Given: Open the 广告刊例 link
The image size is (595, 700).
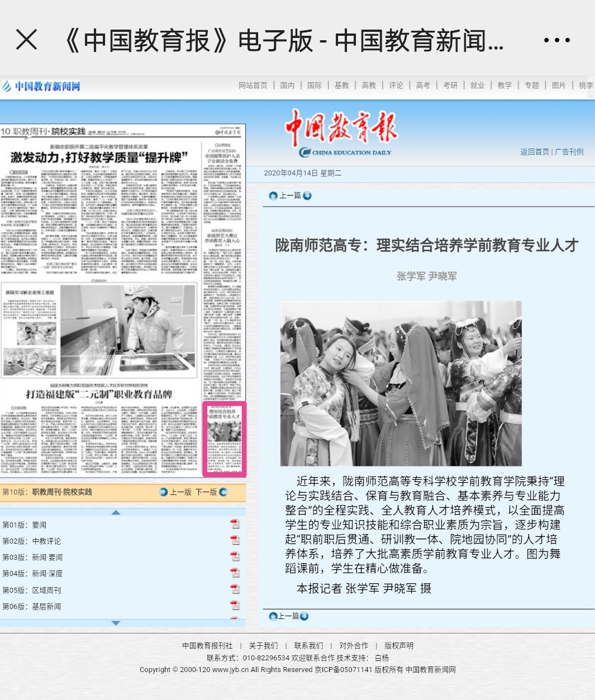Looking at the screenshot, I should (x=569, y=152).
